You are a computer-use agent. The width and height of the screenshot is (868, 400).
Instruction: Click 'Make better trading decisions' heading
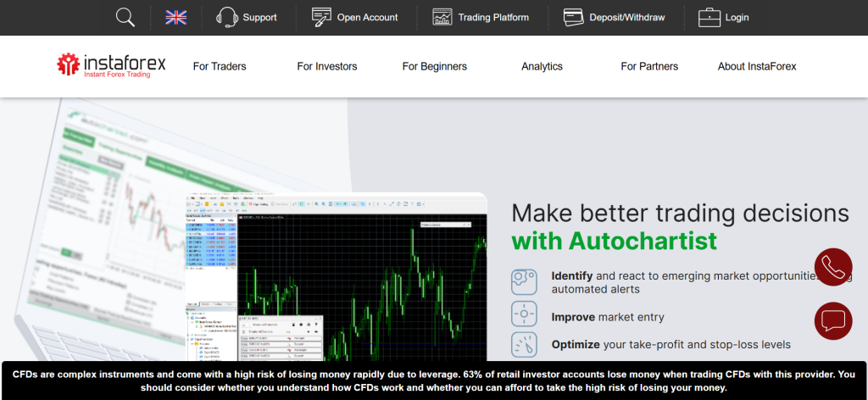(x=680, y=213)
